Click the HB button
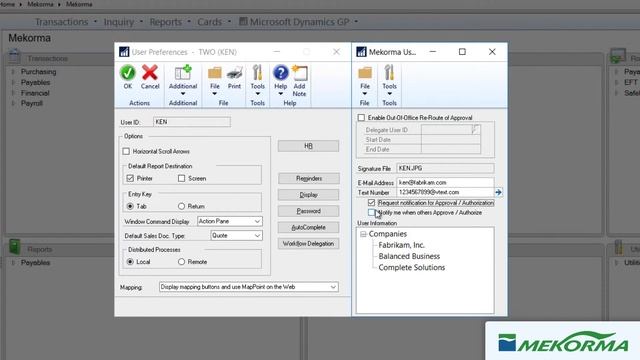 click(309, 146)
